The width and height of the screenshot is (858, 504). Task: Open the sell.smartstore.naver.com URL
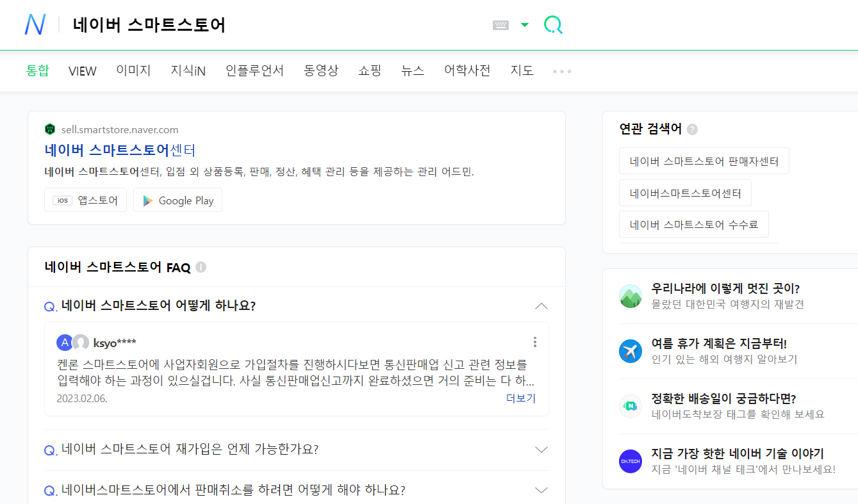[120, 129]
